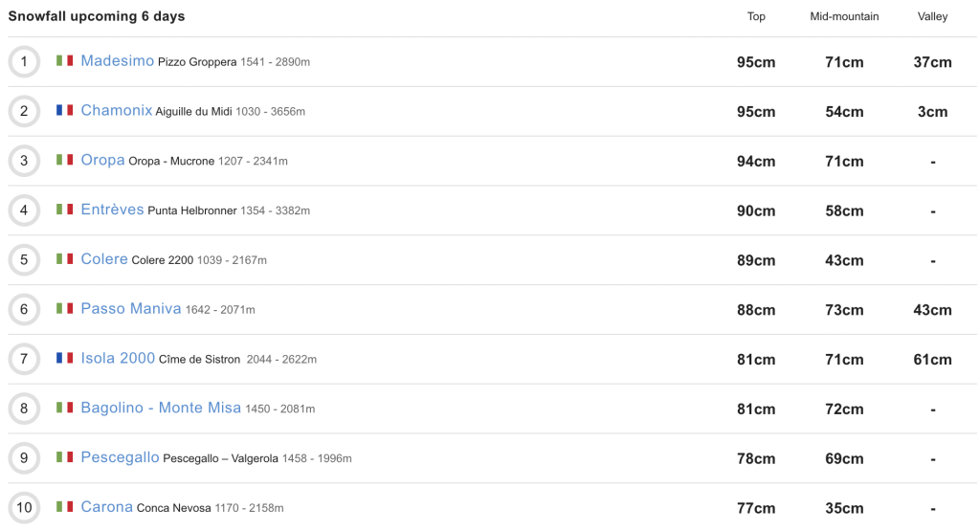The height and width of the screenshot is (531, 980).
Task: Click the French flag beside Isola 2000
Action: click(64, 359)
